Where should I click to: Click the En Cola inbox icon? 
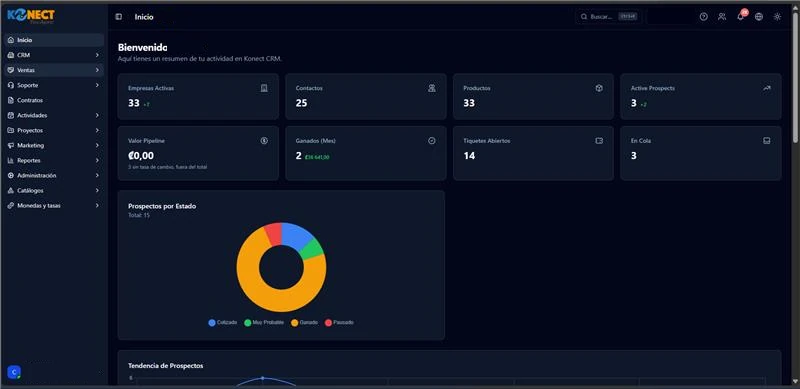[767, 141]
